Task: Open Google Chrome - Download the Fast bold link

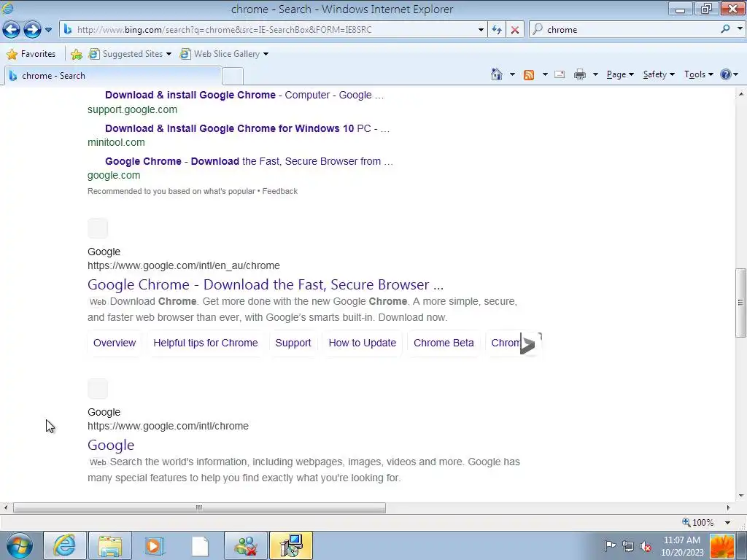Action: (249, 161)
